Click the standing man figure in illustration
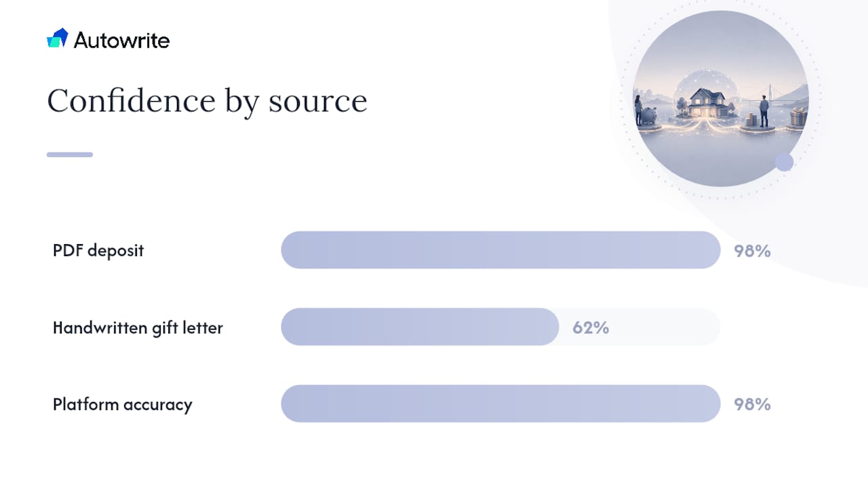Image resolution: width=868 pixels, height=488 pixels. coord(764,111)
